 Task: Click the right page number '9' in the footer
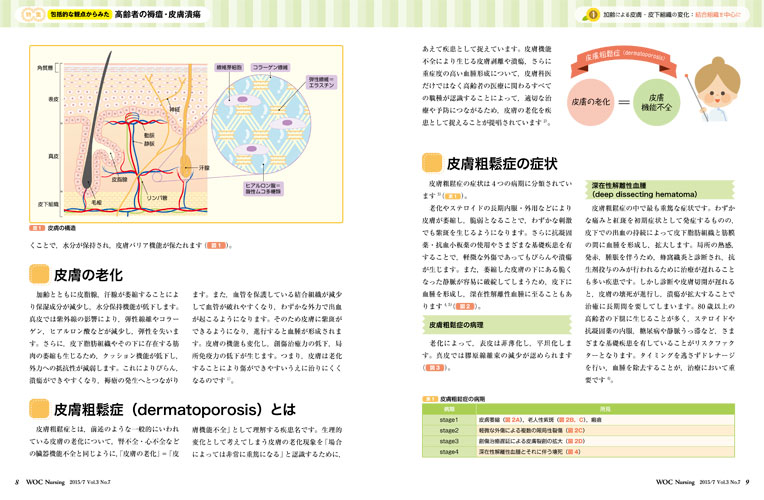(x=748, y=482)
